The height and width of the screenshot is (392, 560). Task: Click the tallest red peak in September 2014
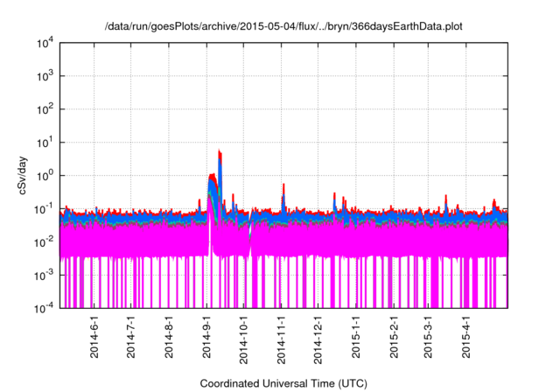[x=220, y=154]
